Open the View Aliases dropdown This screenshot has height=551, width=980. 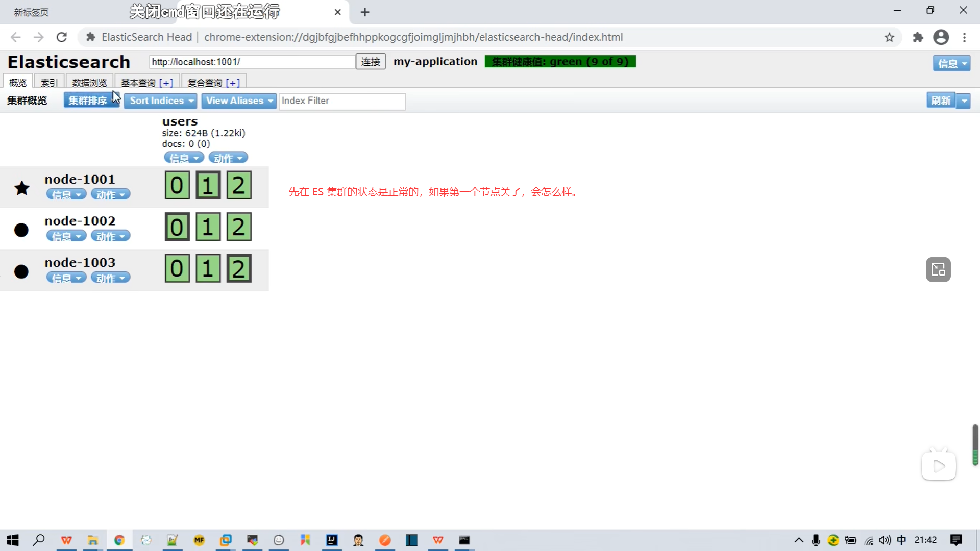(238, 101)
